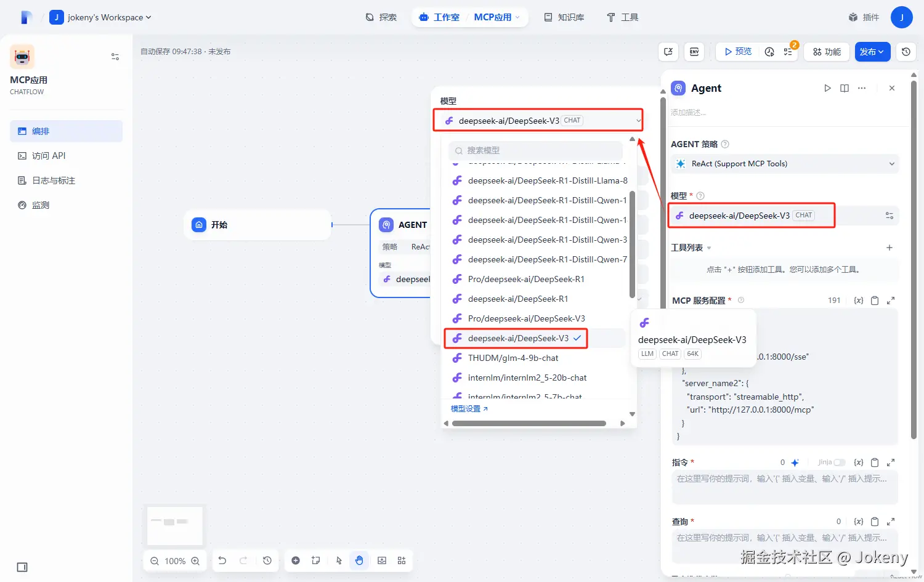Open canvas change history icon in bottom toolbar
The width and height of the screenshot is (924, 582).
point(267,560)
